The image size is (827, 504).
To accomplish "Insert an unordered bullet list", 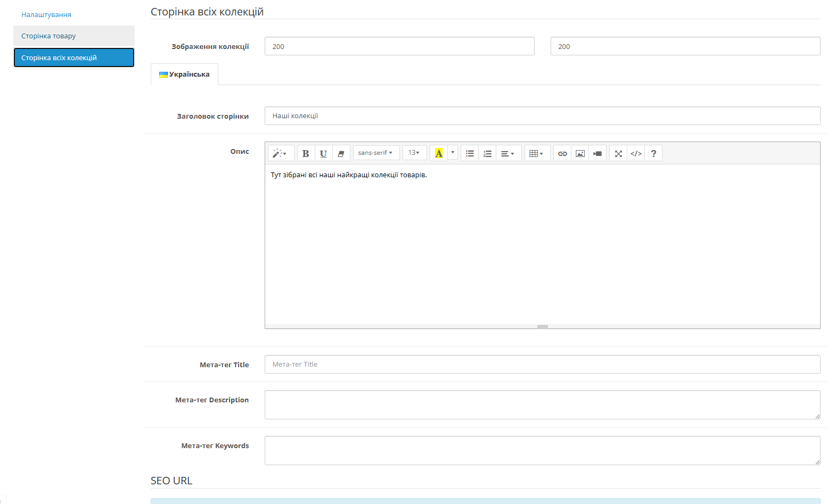I will (470, 153).
